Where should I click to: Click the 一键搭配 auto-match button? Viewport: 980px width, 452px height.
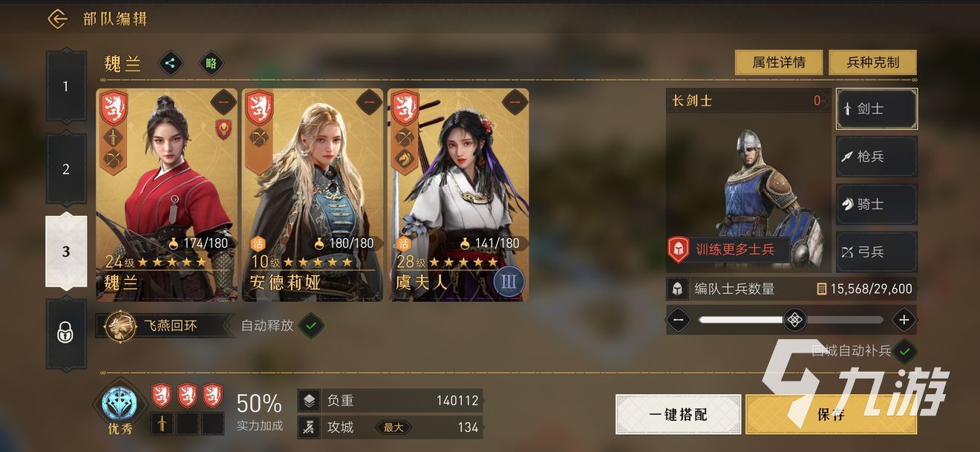[x=678, y=414]
